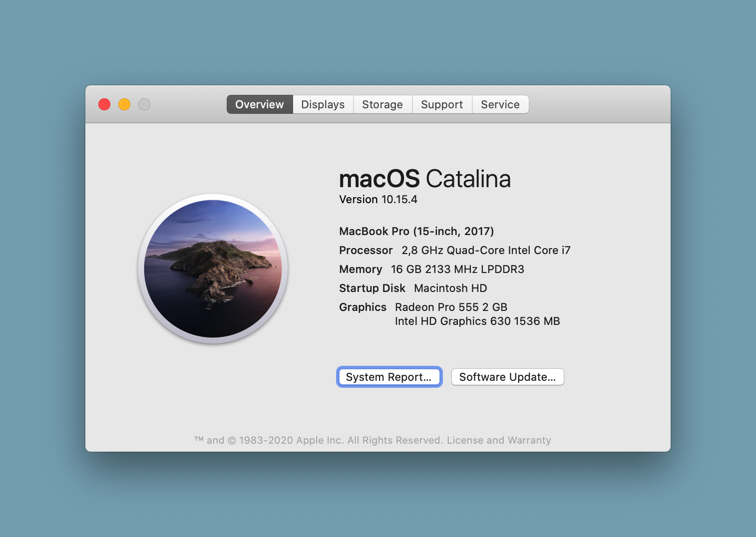
Task: Select the Storage tab
Action: tap(382, 104)
